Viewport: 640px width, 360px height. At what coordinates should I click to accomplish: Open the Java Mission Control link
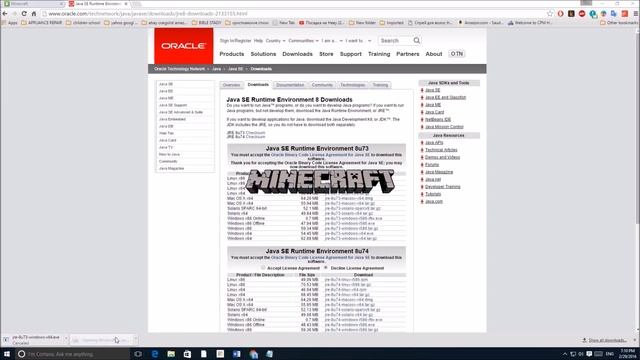444,127
